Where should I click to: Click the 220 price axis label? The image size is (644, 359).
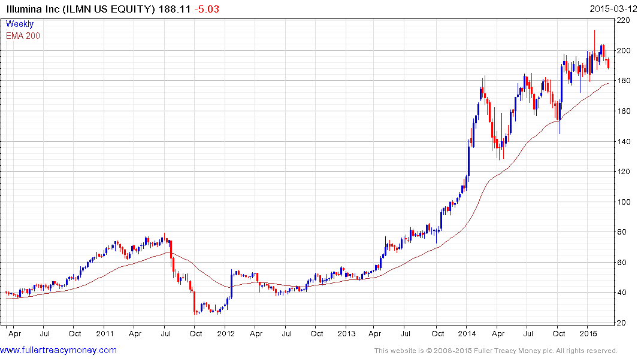tap(624, 20)
